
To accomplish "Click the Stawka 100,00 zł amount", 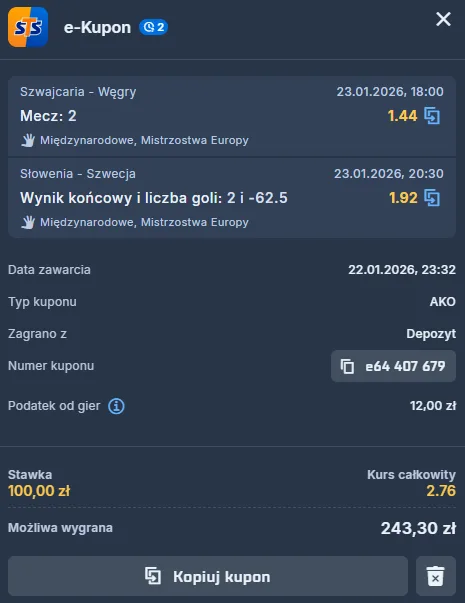I will pyautogui.click(x=39, y=491).
